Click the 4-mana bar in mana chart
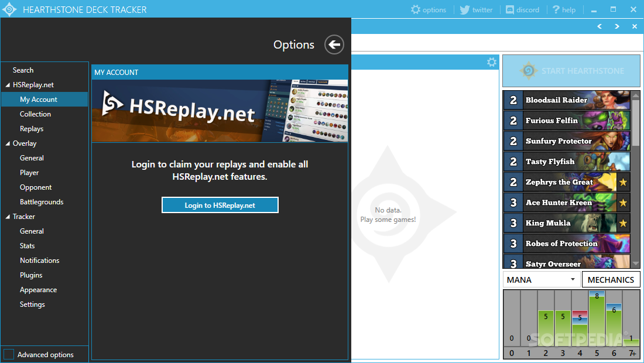 pos(580,328)
